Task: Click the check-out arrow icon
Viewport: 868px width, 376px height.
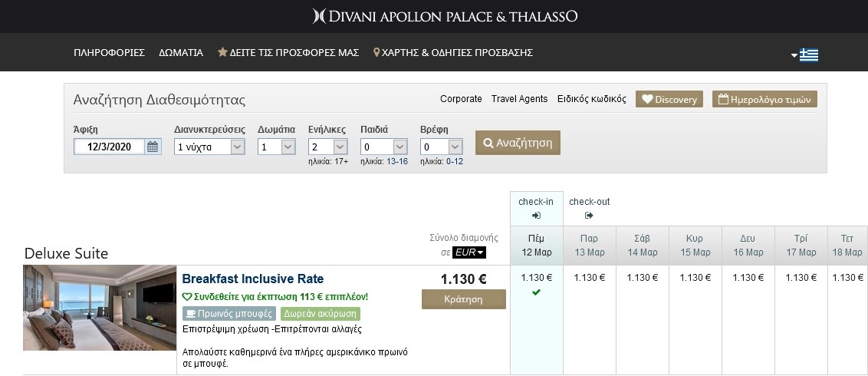Action: [x=589, y=216]
